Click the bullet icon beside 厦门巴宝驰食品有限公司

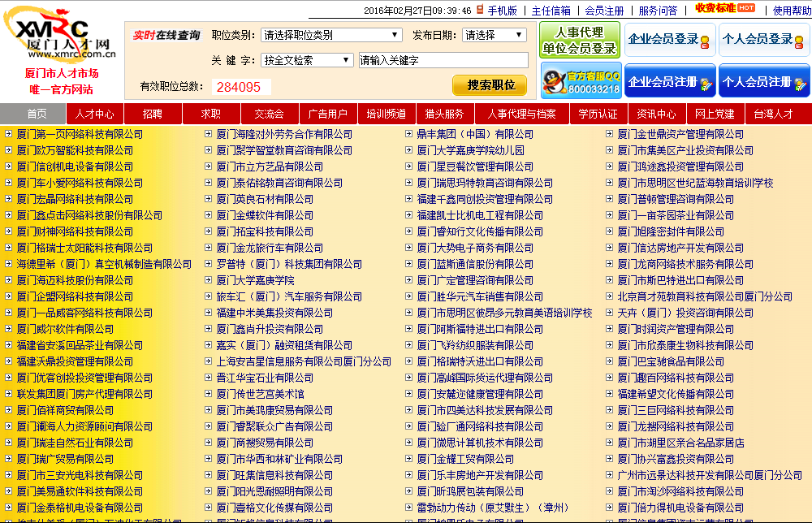(610, 361)
